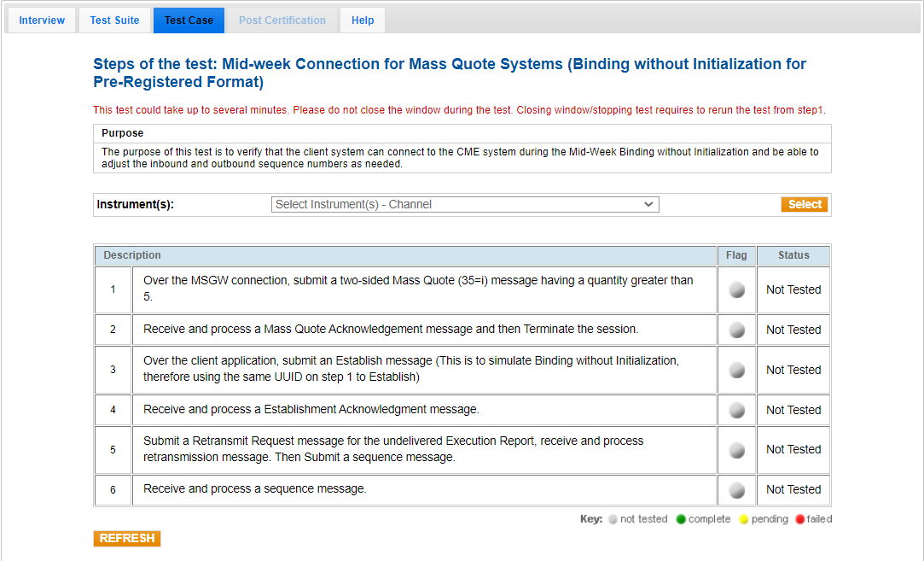Click the step 4 flag status circle
924x561 pixels.
click(737, 410)
